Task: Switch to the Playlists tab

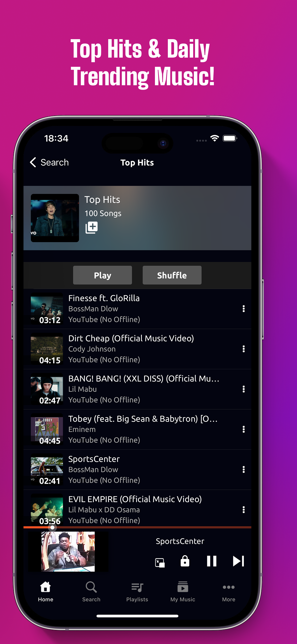Action: [x=137, y=592]
